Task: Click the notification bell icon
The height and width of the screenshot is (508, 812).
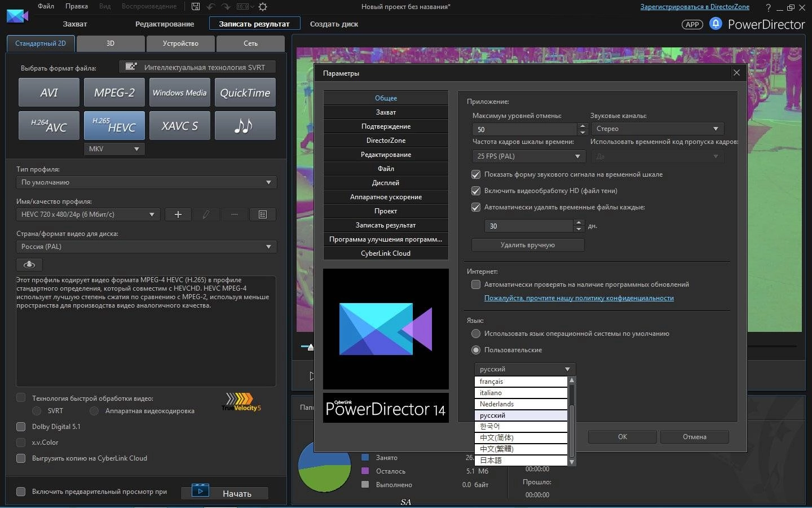Action: click(x=716, y=24)
